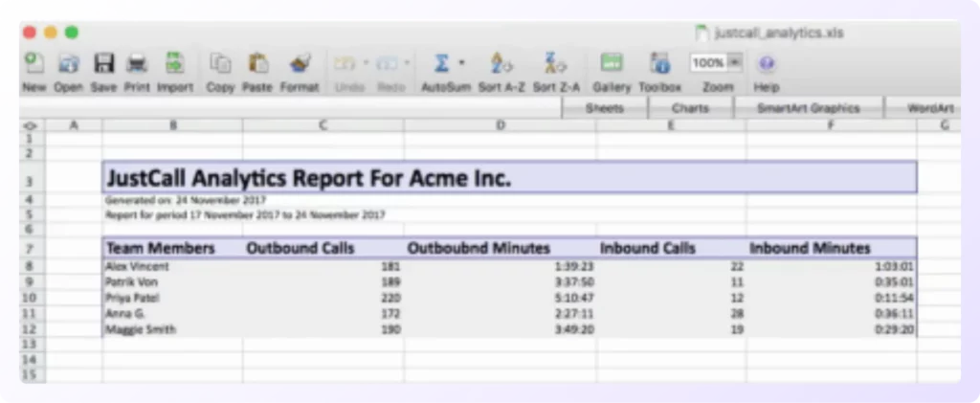This screenshot has height=403, width=980.
Task: Open the Toolbox icon
Action: click(x=660, y=63)
